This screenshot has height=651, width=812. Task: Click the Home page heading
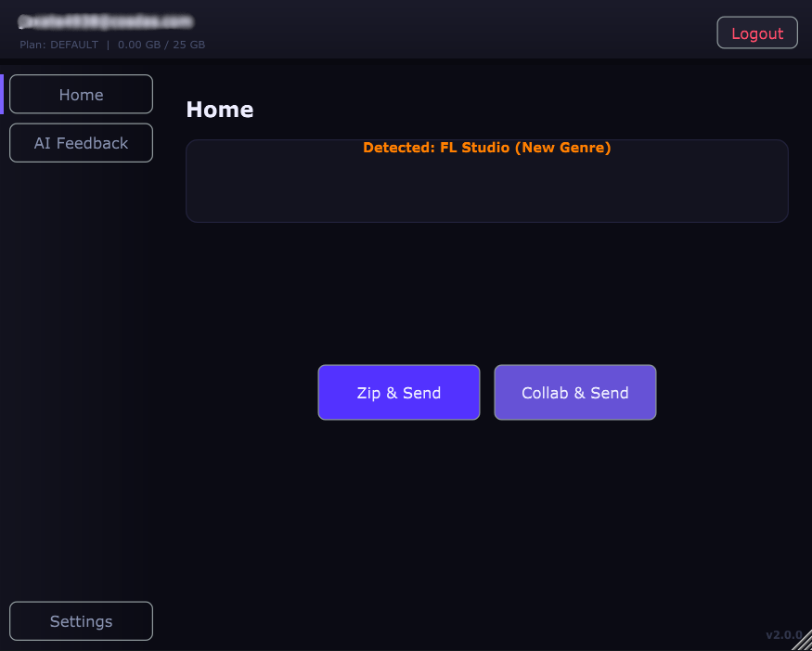pyautogui.click(x=219, y=109)
